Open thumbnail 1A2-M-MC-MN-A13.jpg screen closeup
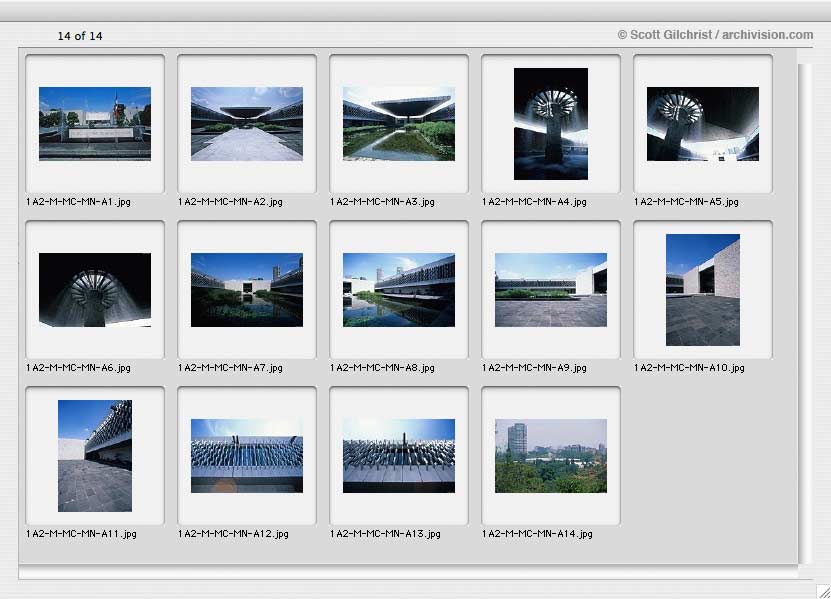Viewport: 831px width, 599px height. [x=399, y=456]
